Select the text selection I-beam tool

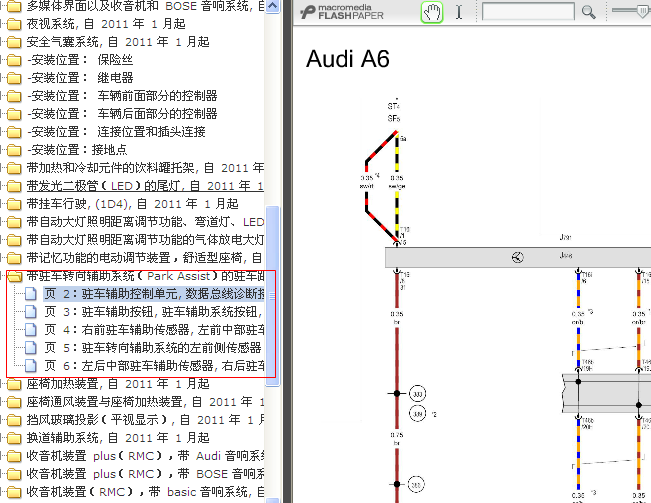click(459, 12)
